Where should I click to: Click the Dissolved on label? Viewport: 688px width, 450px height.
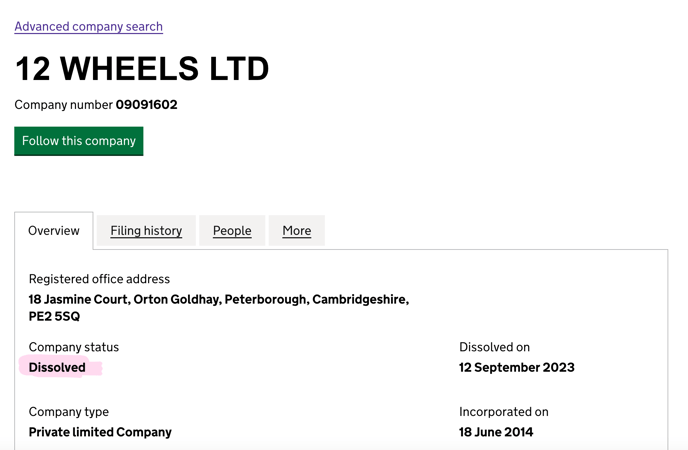point(494,347)
